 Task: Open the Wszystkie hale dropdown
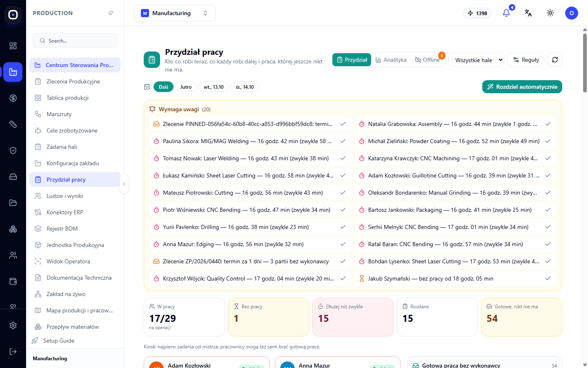(477, 60)
